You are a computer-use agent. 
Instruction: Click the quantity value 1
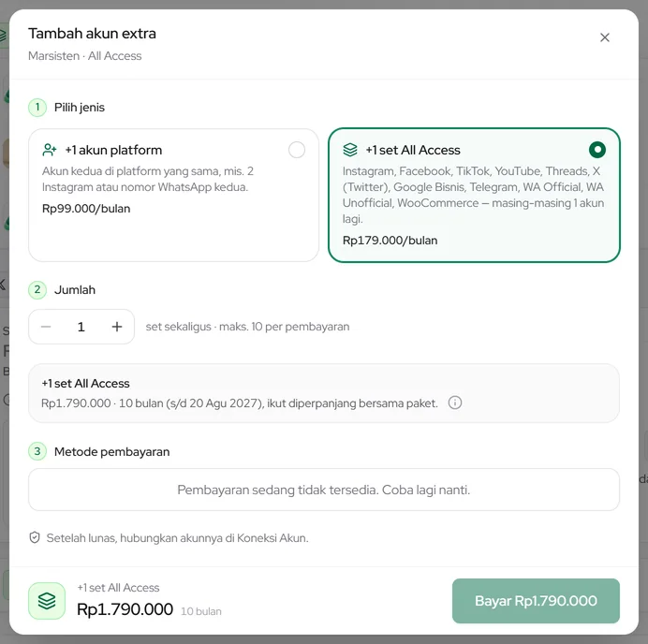point(81,327)
